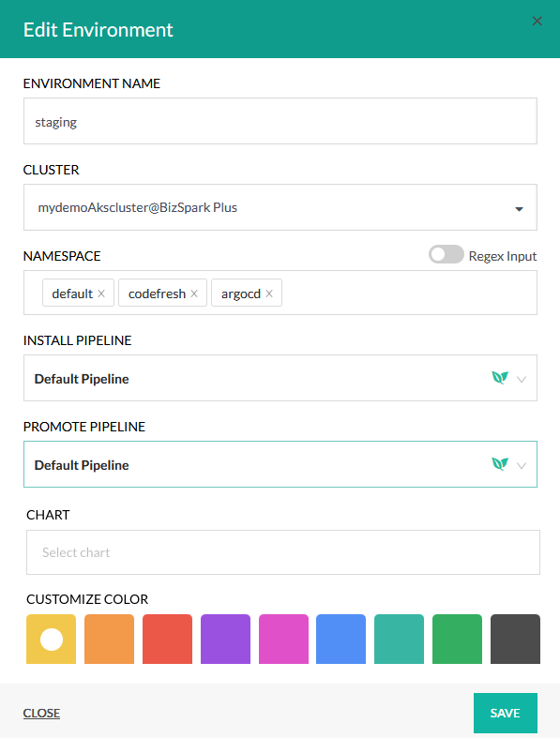
Task: Expand Install Pipeline chevron
Action: [522, 380]
